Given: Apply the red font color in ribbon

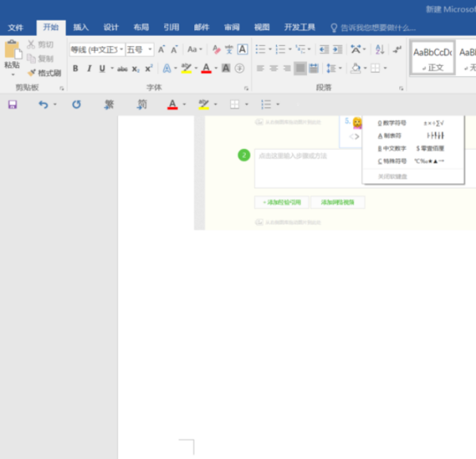Looking at the screenshot, I should (206, 68).
